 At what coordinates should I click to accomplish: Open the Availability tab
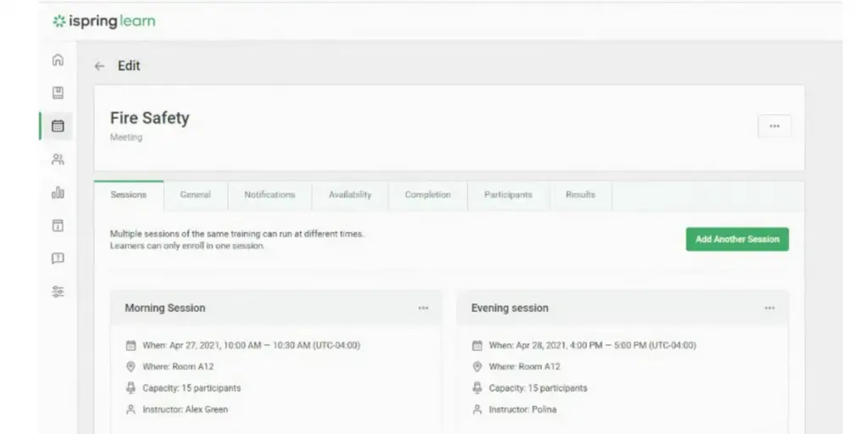350,195
